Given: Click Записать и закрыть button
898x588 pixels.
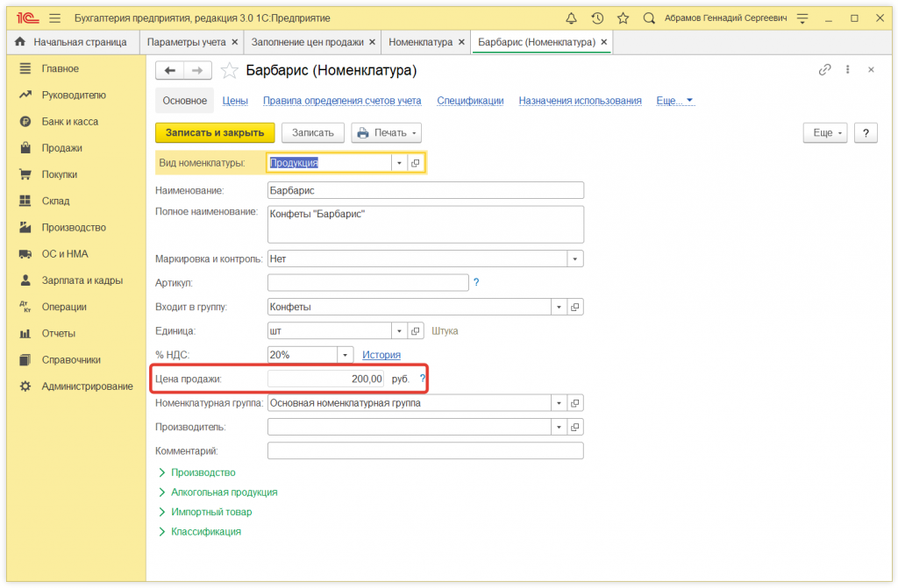Looking at the screenshot, I should (215, 133).
